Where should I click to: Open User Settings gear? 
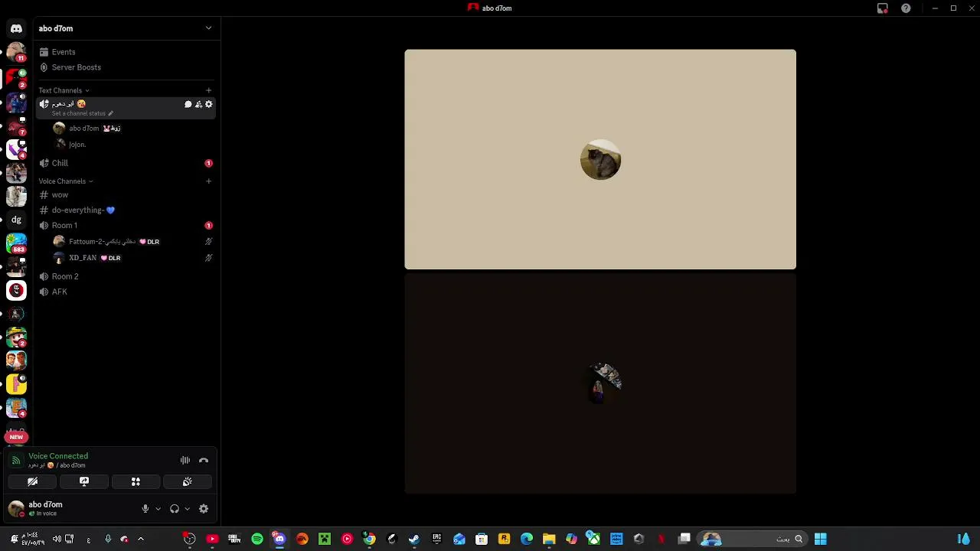click(204, 508)
